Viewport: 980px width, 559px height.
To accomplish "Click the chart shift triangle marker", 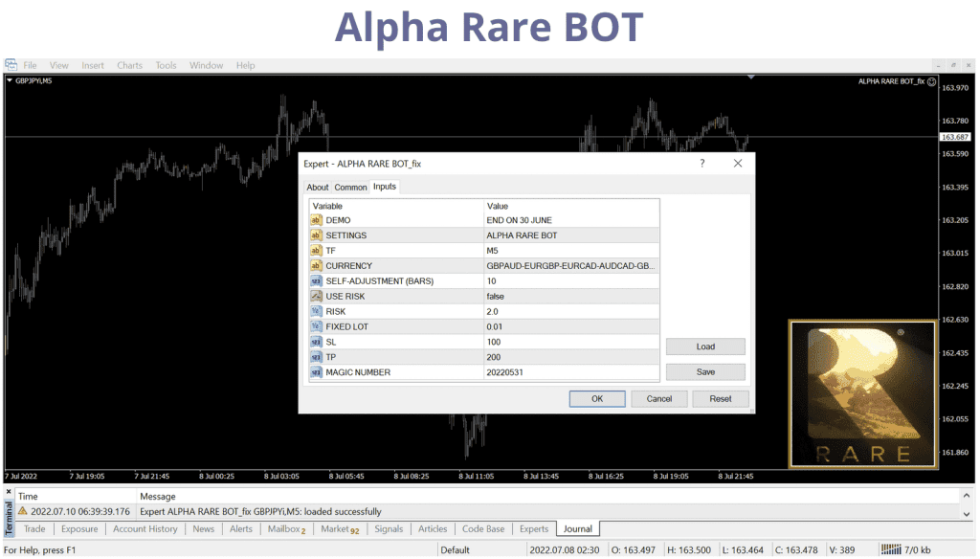I will [x=750, y=77].
